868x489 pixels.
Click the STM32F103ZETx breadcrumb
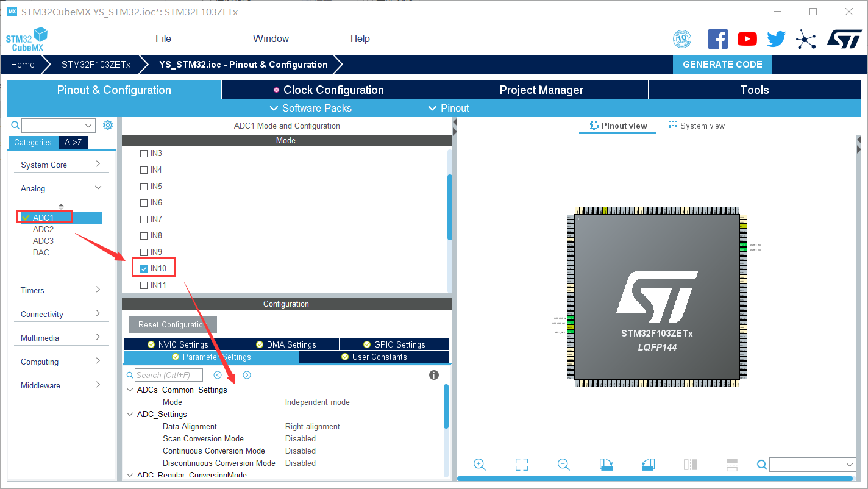pyautogui.click(x=96, y=65)
